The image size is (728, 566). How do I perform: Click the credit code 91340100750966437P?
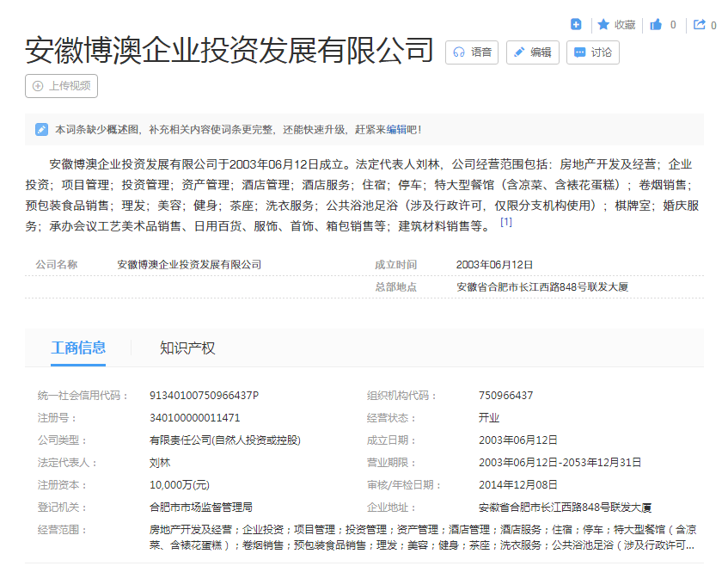[204, 396]
